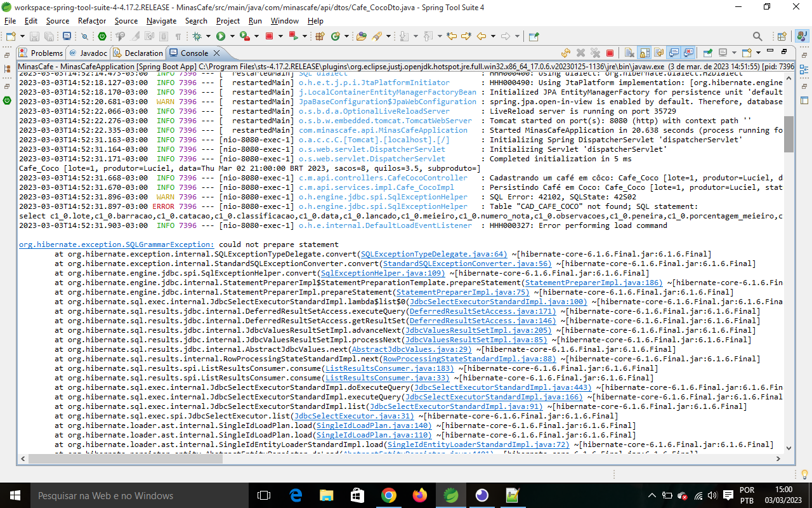Click Remove All Terminated Launches icon

[595, 53]
